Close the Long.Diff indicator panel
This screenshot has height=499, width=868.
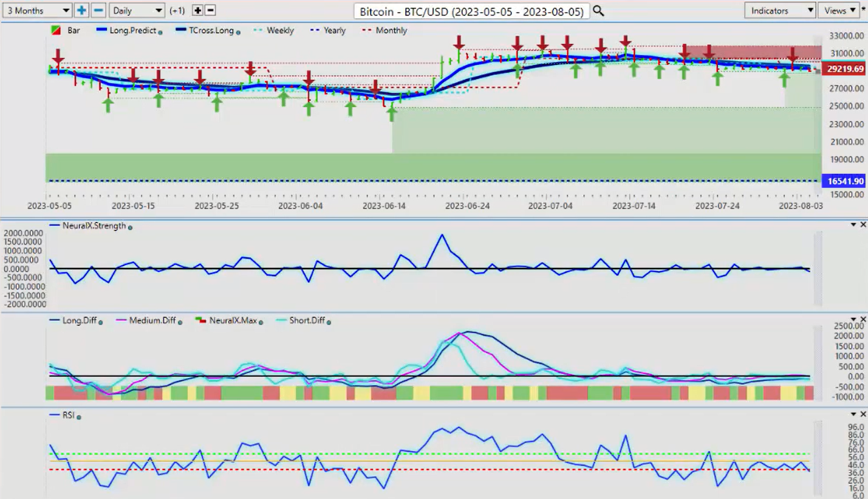click(x=863, y=319)
